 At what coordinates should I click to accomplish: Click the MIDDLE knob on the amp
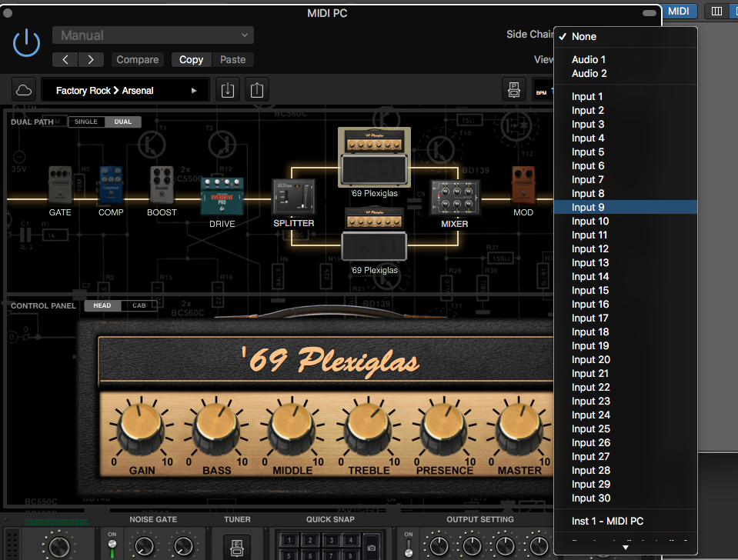pos(292,427)
